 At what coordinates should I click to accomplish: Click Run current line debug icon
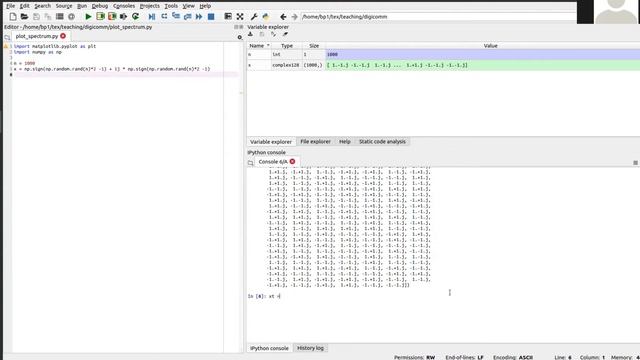click(x=164, y=17)
